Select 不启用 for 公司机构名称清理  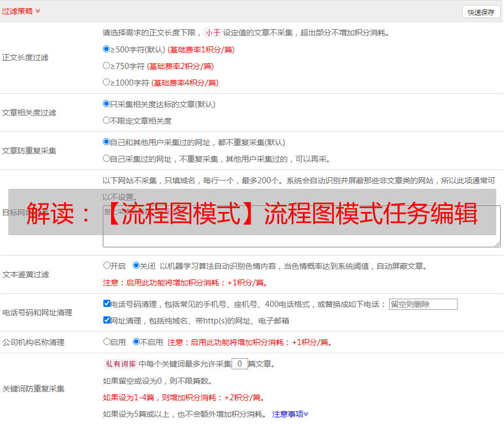point(136,342)
